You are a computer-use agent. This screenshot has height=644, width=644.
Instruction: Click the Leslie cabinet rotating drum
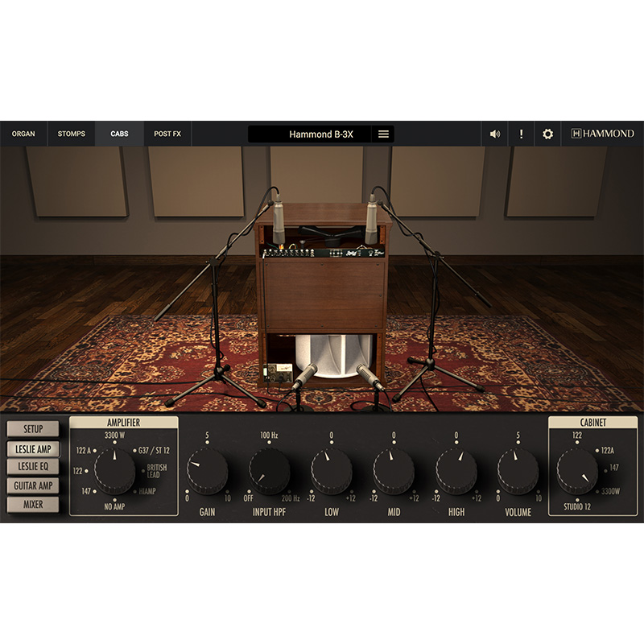[334, 356]
